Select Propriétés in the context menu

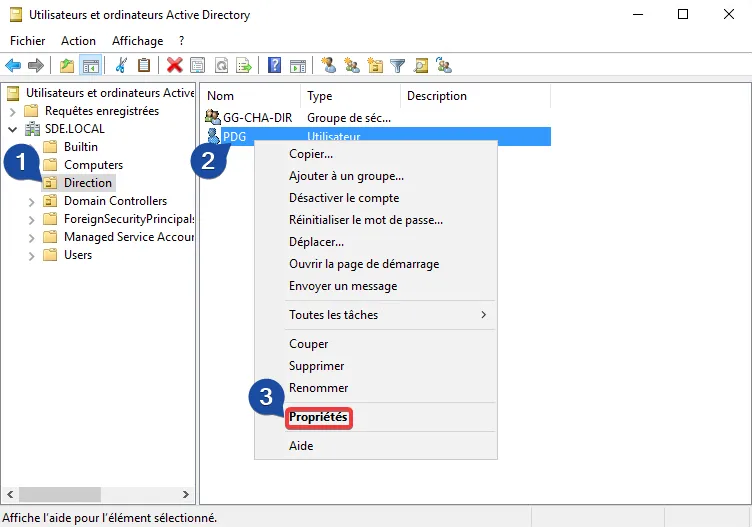click(319, 418)
